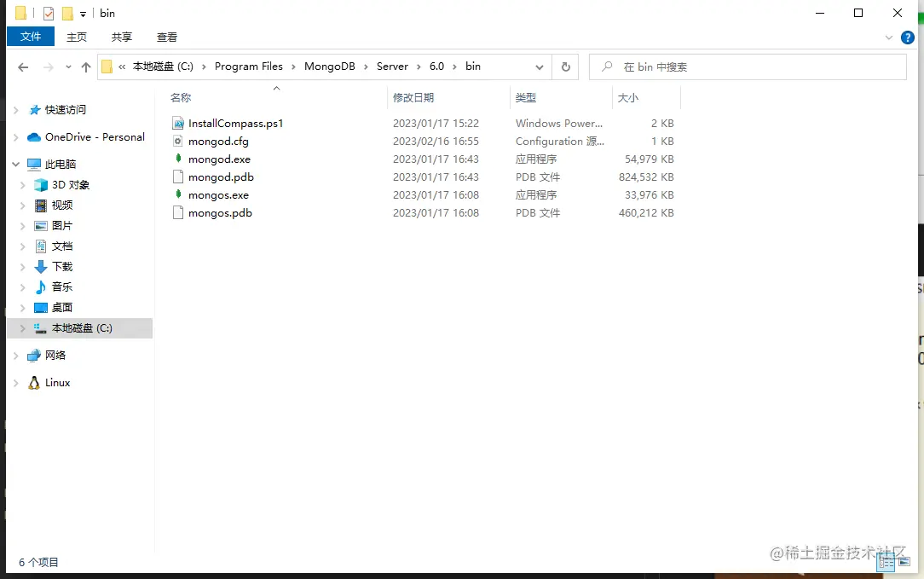
Task: Click the Pictures icon in sidebar
Action: tap(41, 226)
